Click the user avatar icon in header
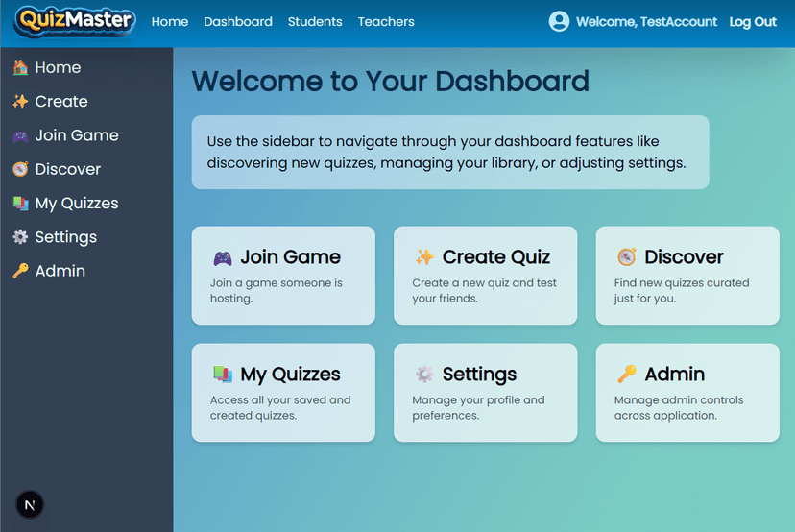Viewport: 795px width, 532px height. (559, 21)
